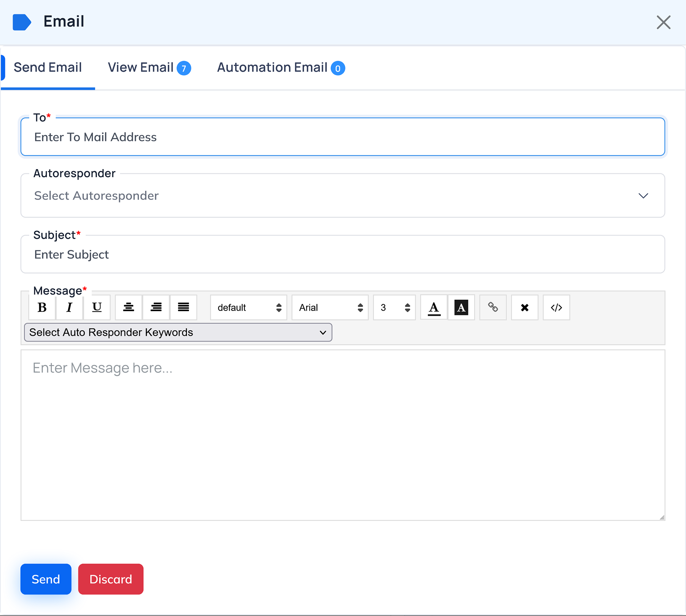This screenshot has width=686, height=616.
Task: Focus the Enter Subject field
Action: 342,255
